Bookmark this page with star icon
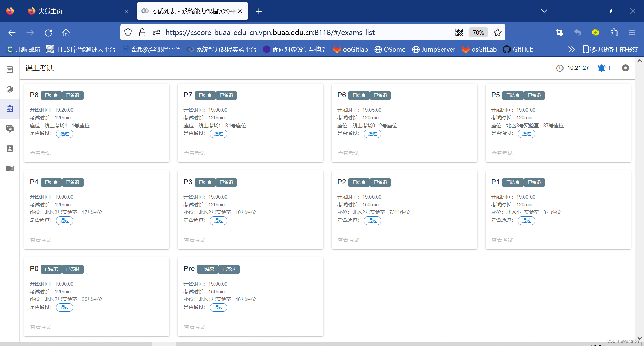644x346 pixels. coord(498,32)
